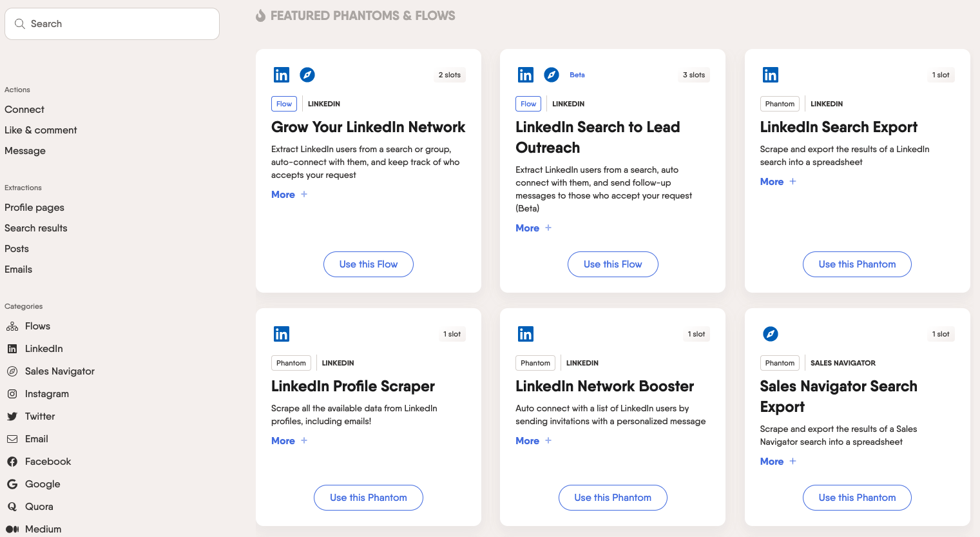
Task: Expand More on LinkedIn Network Booster card
Action: pyautogui.click(x=533, y=441)
